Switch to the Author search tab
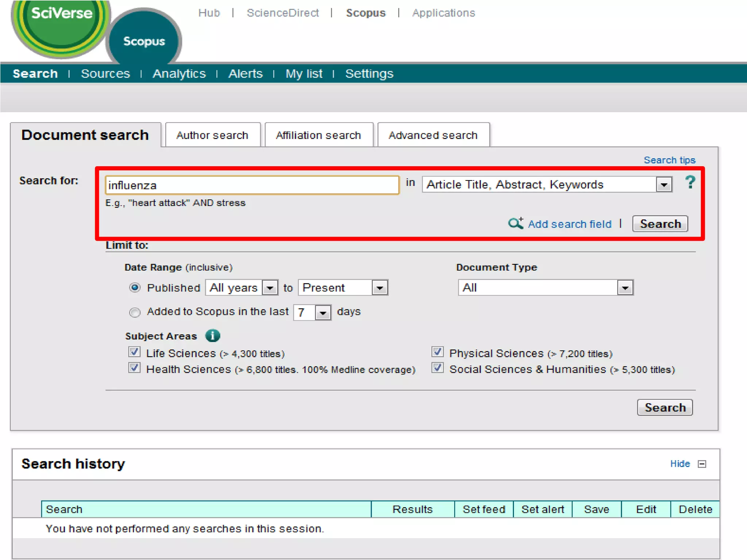Image resolution: width=747 pixels, height=560 pixels. 212,135
